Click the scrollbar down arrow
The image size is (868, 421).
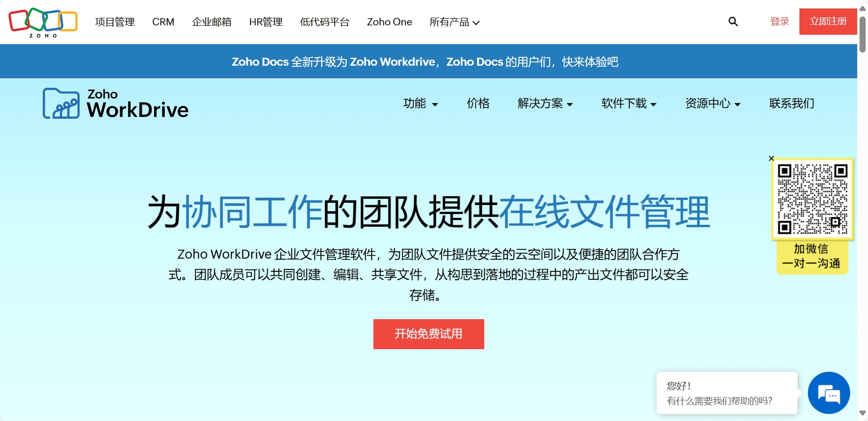click(862, 413)
